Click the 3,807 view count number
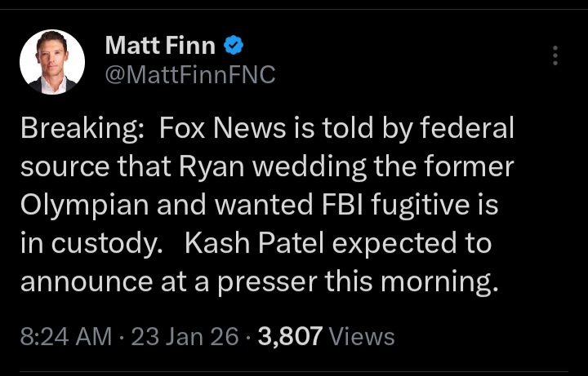 [291, 336]
